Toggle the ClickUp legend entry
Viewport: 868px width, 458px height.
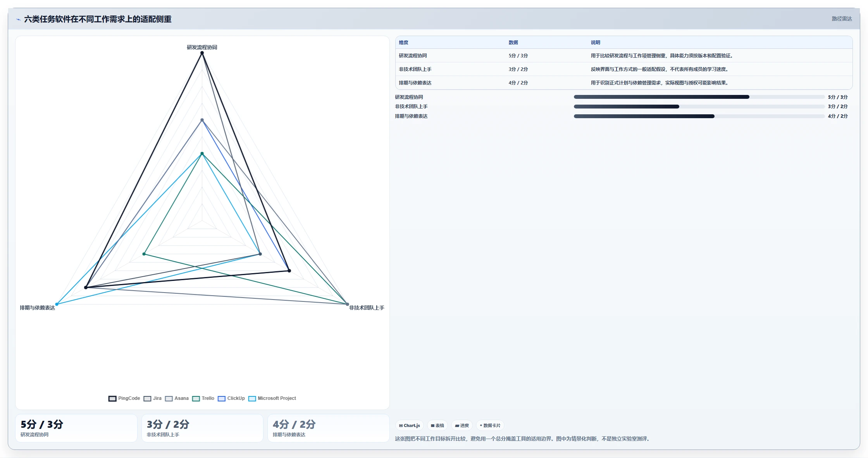click(x=231, y=398)
